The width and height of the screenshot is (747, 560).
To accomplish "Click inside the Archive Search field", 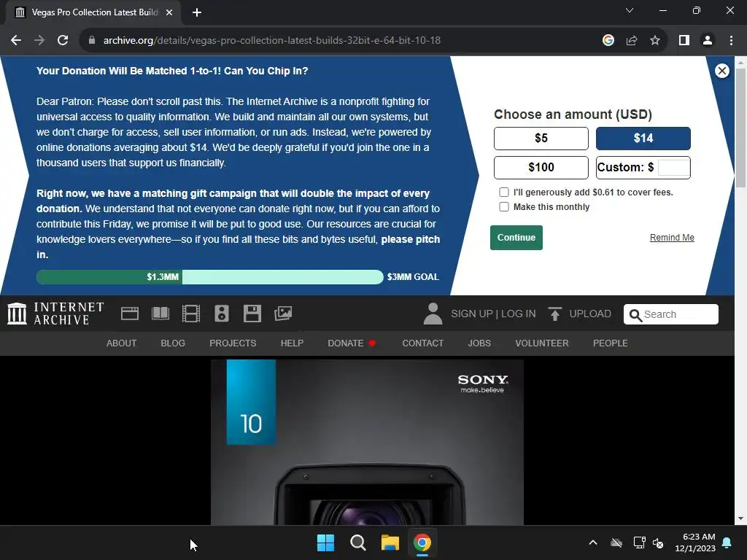I will coord(671,314).
